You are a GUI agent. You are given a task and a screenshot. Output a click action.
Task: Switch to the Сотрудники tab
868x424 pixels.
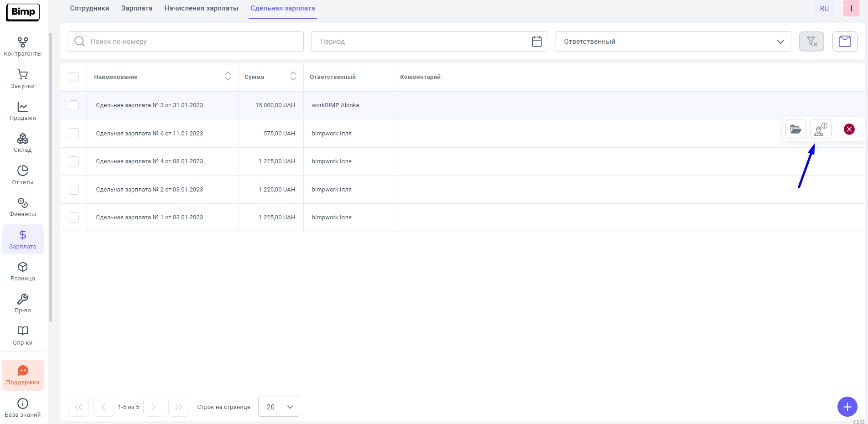point(89,8)
